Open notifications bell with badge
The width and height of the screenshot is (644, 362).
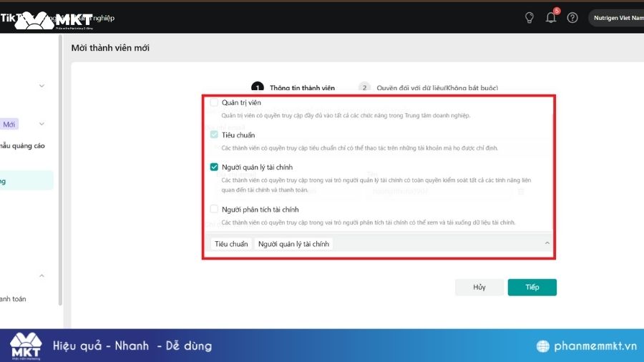(551, 18)
